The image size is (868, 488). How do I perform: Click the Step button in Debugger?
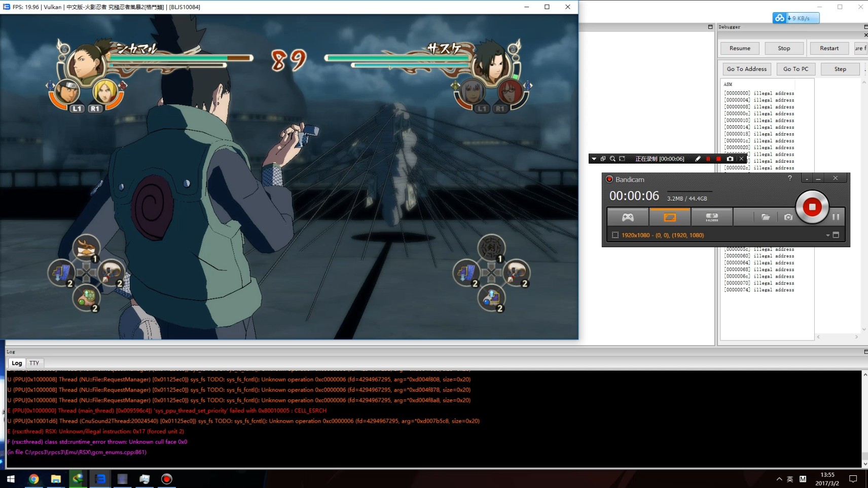[x=840, y=69]
